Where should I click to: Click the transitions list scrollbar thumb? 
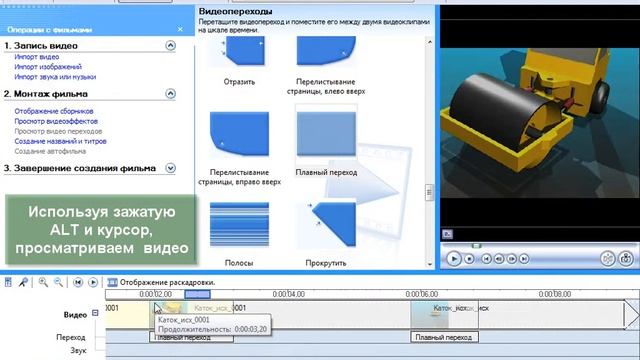[429, 193]
